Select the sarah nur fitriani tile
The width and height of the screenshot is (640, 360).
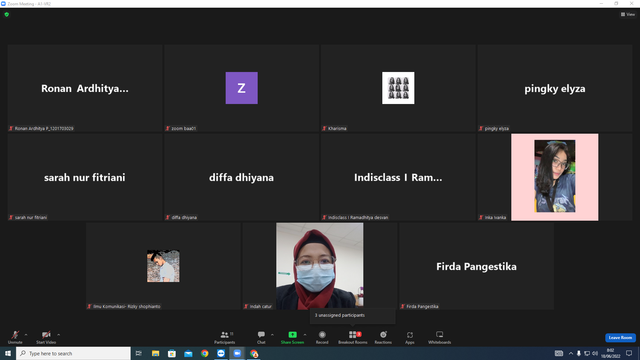85,177
